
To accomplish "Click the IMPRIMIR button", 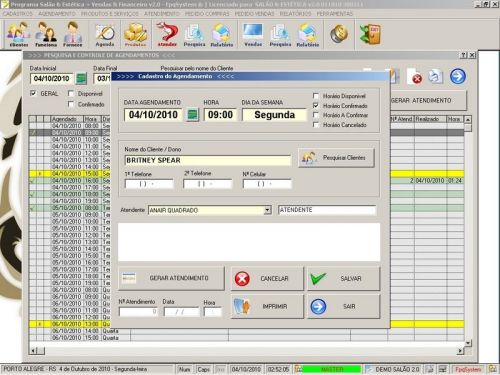I will [267, 306].
